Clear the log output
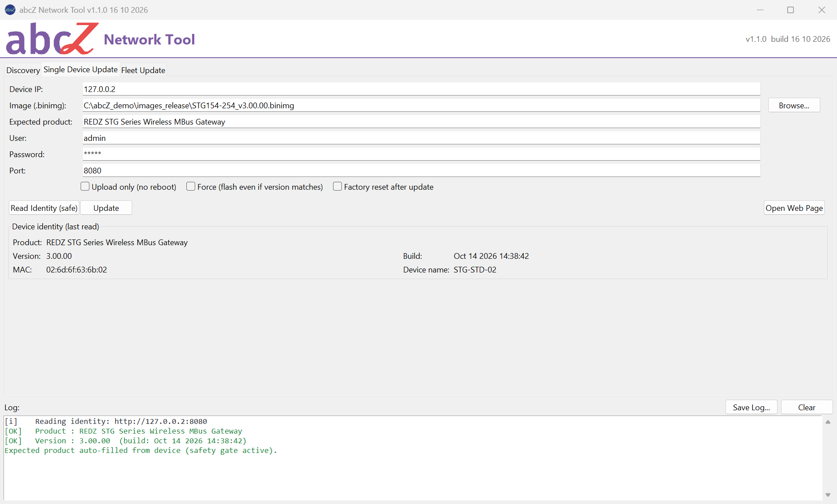Image resolution: width=837 pixels, height=504 pixels. 807,407
